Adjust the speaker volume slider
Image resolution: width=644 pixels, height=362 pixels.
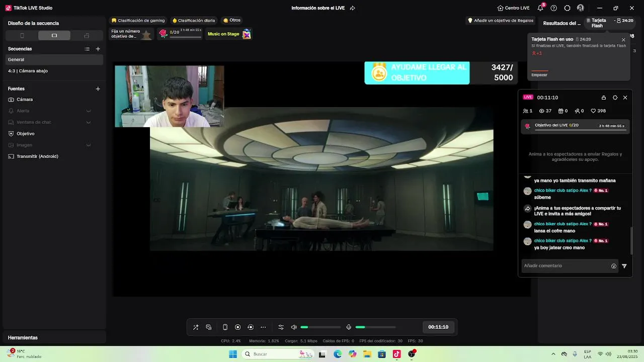click(320, 327)
